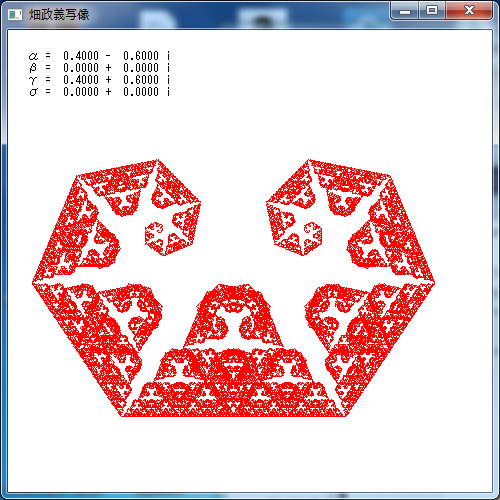Viewport: 500px width, 500px height.
Task: Click the α symbol label
Action: 33,56
